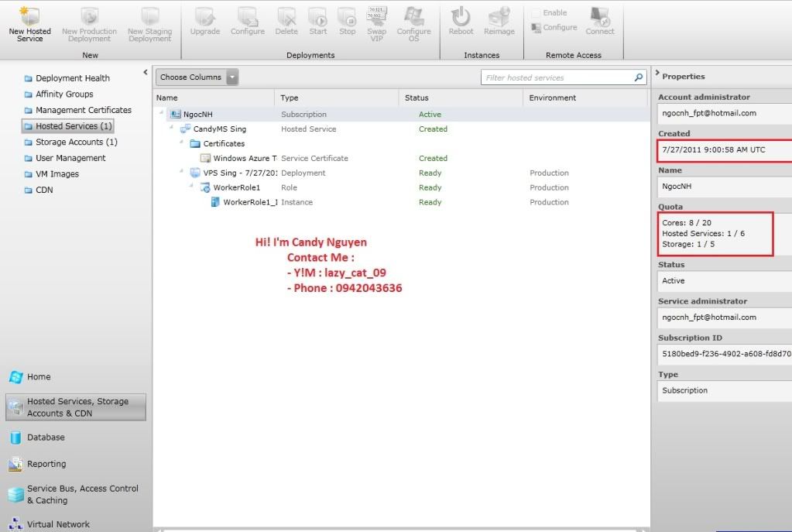The image size is (792, 532).
Task: Click the Deployments Configure icon
Action: click(x=248, y=16)
